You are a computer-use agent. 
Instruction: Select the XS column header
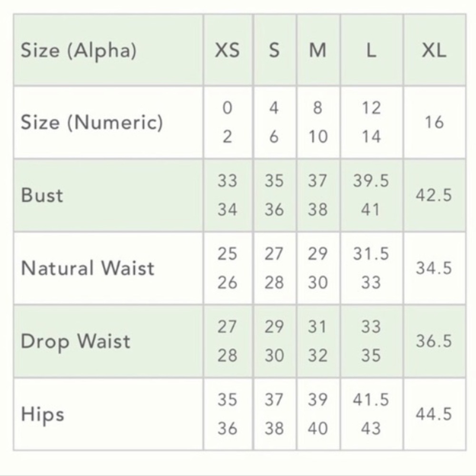228,50
